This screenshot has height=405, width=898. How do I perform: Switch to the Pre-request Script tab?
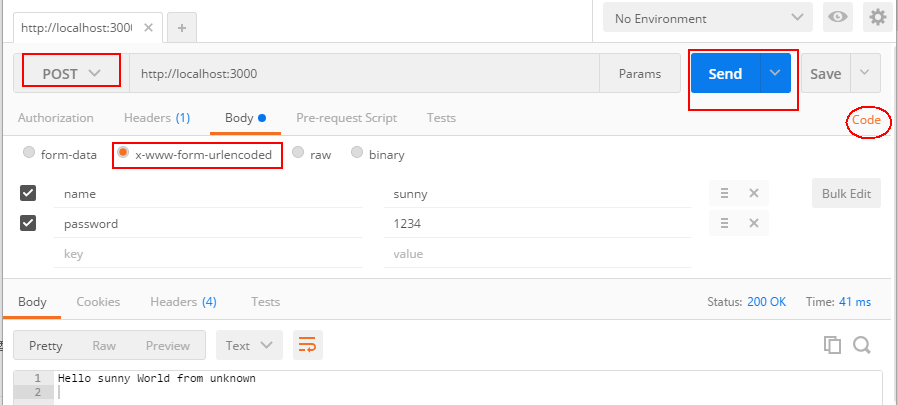tap(346, 118)
